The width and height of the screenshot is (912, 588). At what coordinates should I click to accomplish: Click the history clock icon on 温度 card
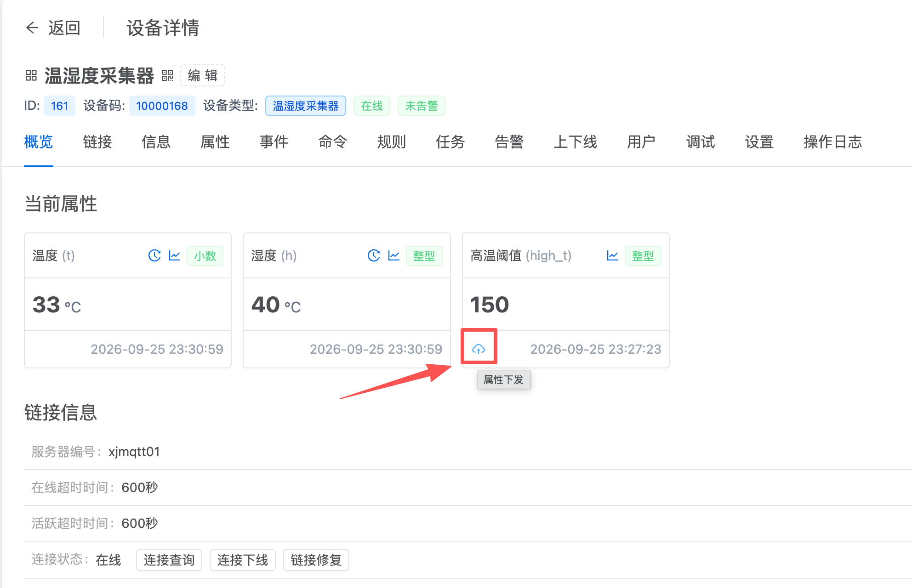154,255
